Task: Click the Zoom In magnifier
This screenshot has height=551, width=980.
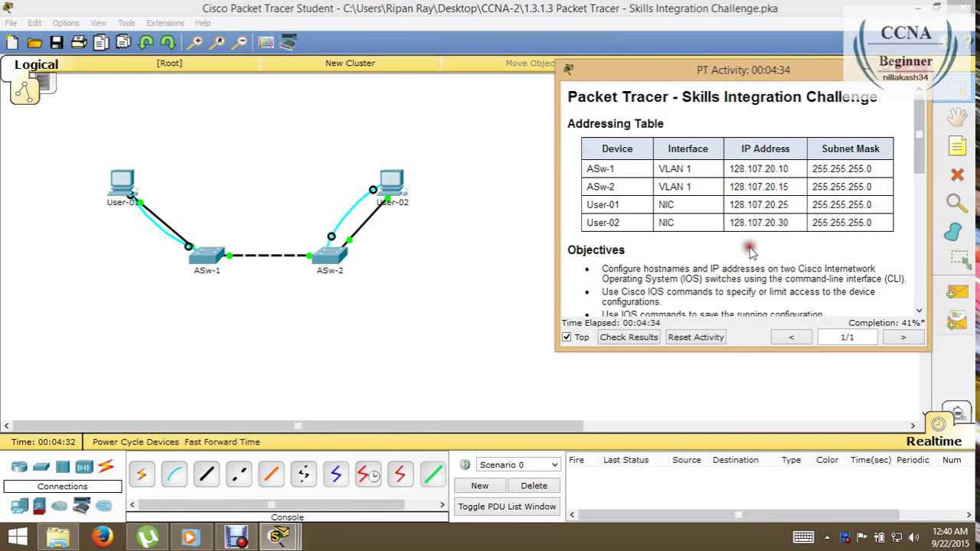Action: 195,43
